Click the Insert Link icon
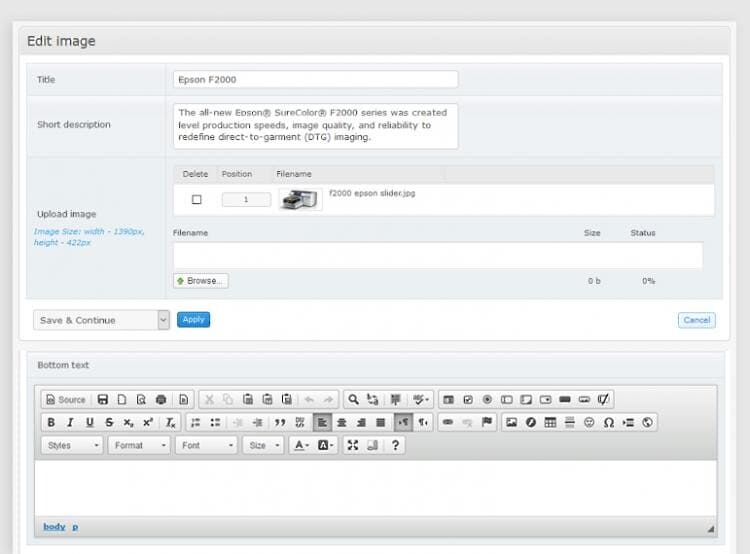 [448, 422]
